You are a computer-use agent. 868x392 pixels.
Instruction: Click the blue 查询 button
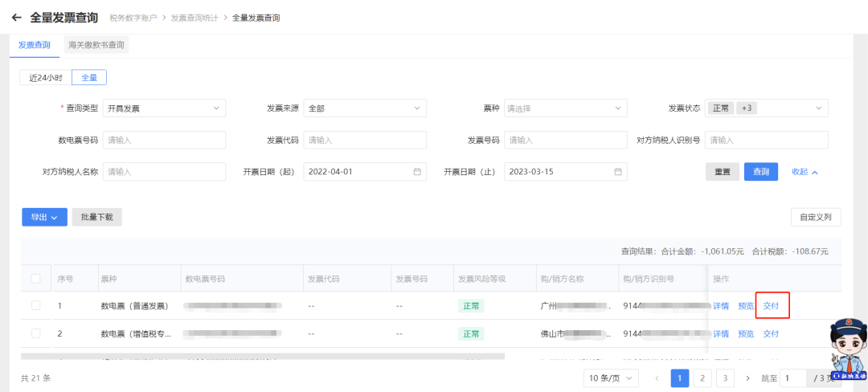(x=761, y=171)
